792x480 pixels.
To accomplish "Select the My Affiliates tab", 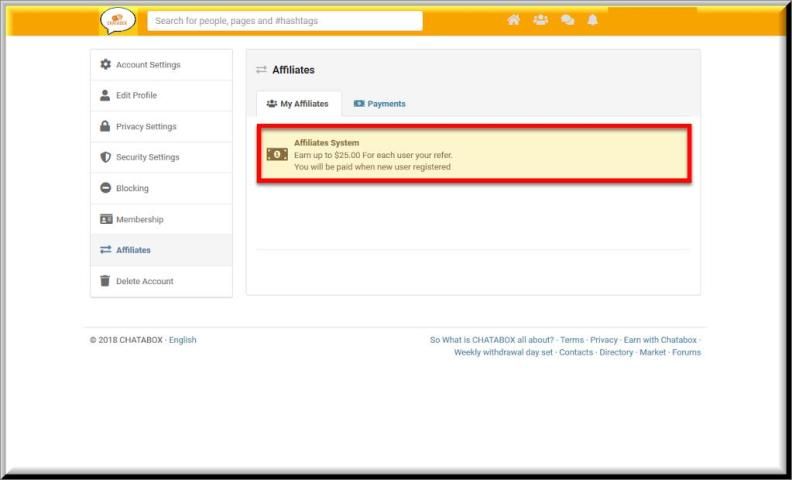I will pos(298,104).
